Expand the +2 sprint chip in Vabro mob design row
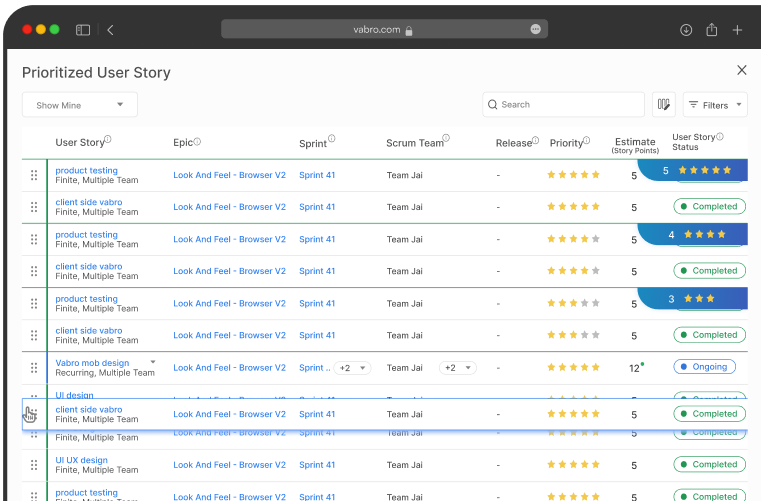 click(351, 368)
